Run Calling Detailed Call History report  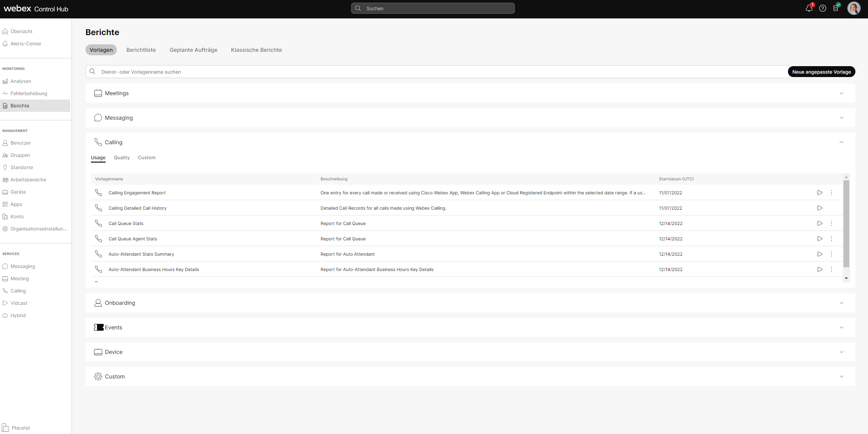click(x=820, y=208)
